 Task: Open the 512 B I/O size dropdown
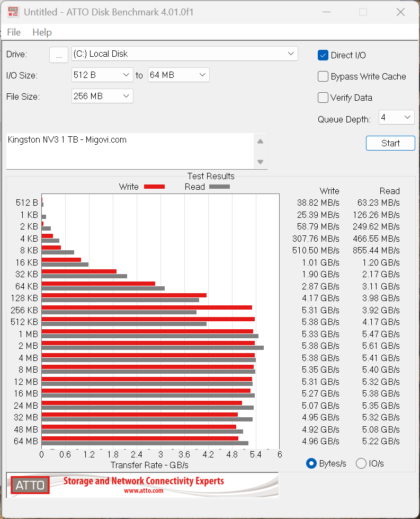click(102, 75)
